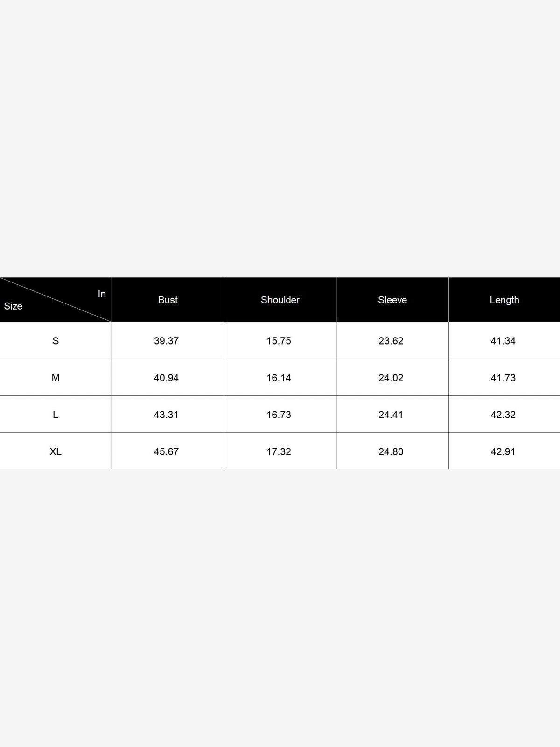Viewport: 560px width, 747px height.
Task: Select the L size row label
Action: coord(56,415)
